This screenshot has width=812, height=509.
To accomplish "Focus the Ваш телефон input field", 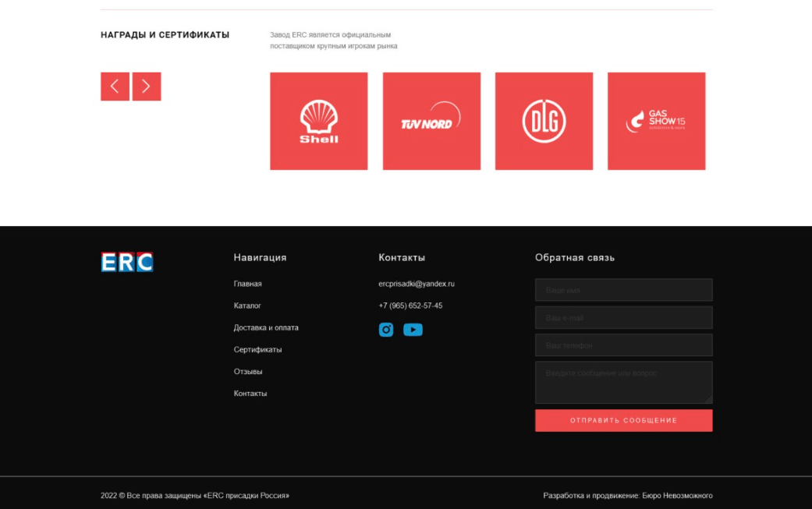I will tap(623, 345).
